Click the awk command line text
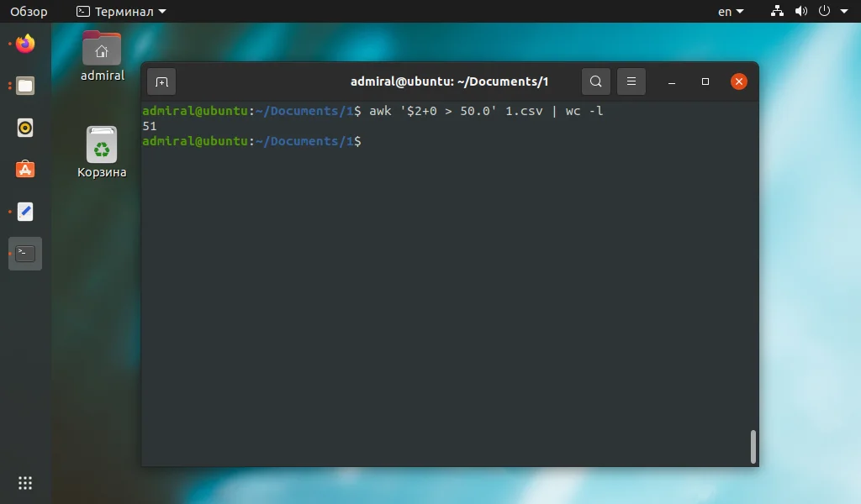This screenshot has height=504, width=861. 486,111
